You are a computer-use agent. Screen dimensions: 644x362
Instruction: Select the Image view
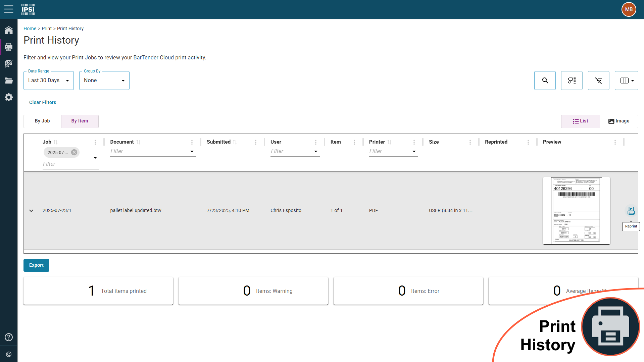click(x=619, y=121)
